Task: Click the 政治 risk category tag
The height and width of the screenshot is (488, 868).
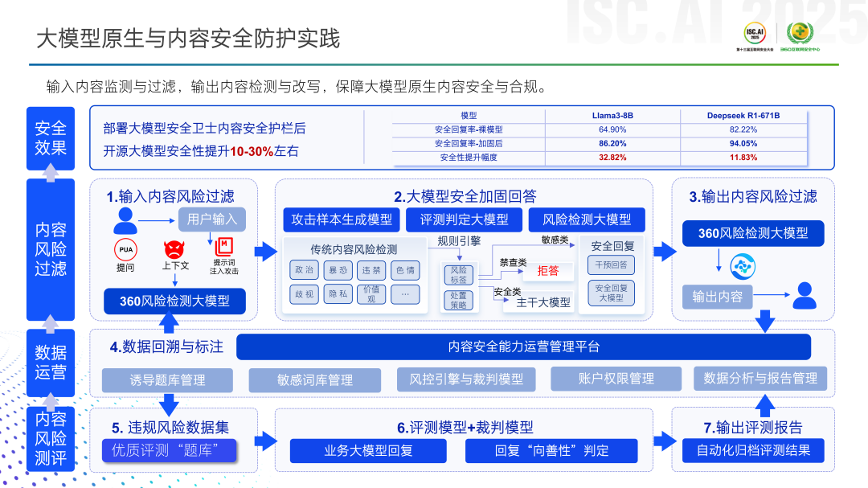Action: point(304,270)
